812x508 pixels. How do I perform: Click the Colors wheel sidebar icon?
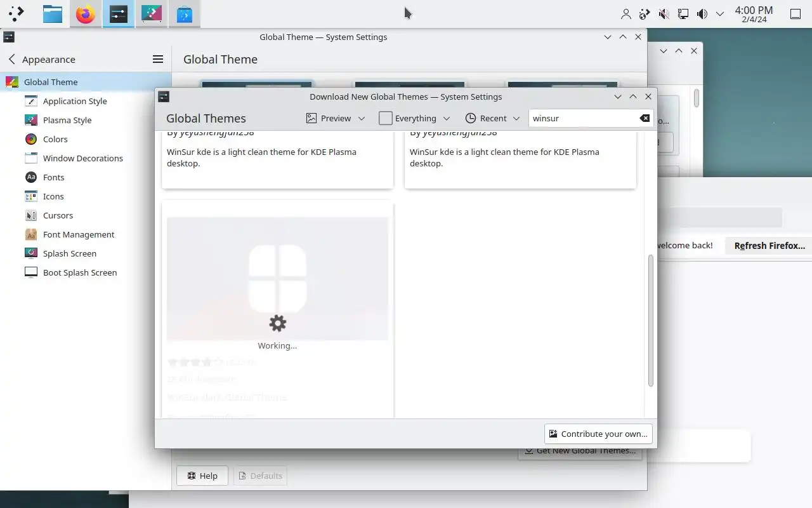pyautogui.click(x=31, y=139)
